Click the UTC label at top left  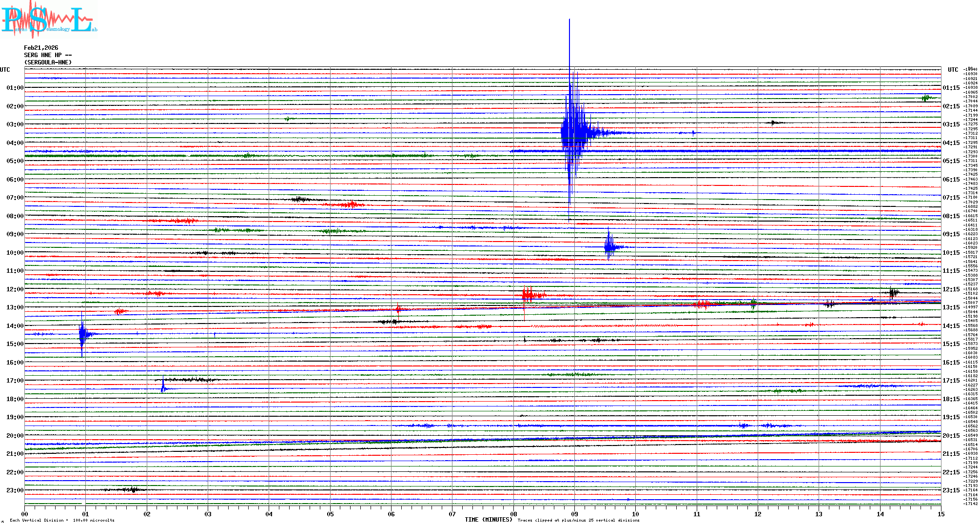(x=5, y=70)
